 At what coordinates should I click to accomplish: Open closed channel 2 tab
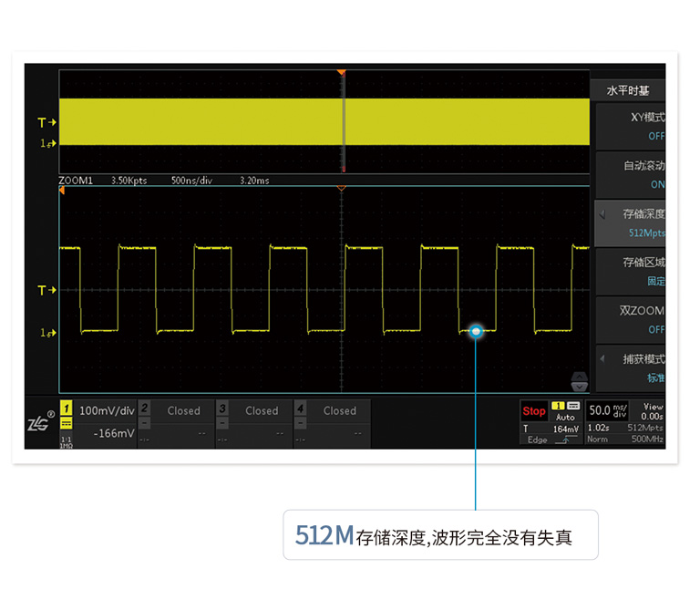click(175, 421)
